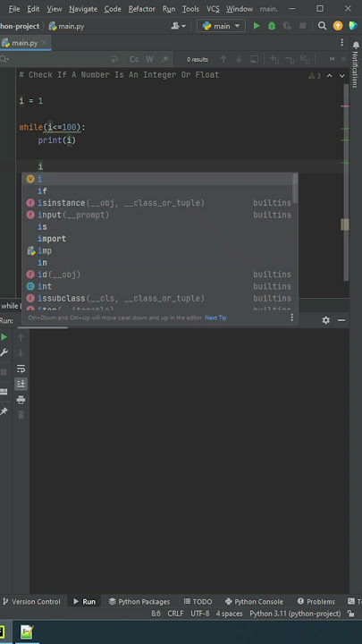The height and width of the screenshot is (644, 362).
Task: Hide the Run tool window
Action: [x=341, y=320]
